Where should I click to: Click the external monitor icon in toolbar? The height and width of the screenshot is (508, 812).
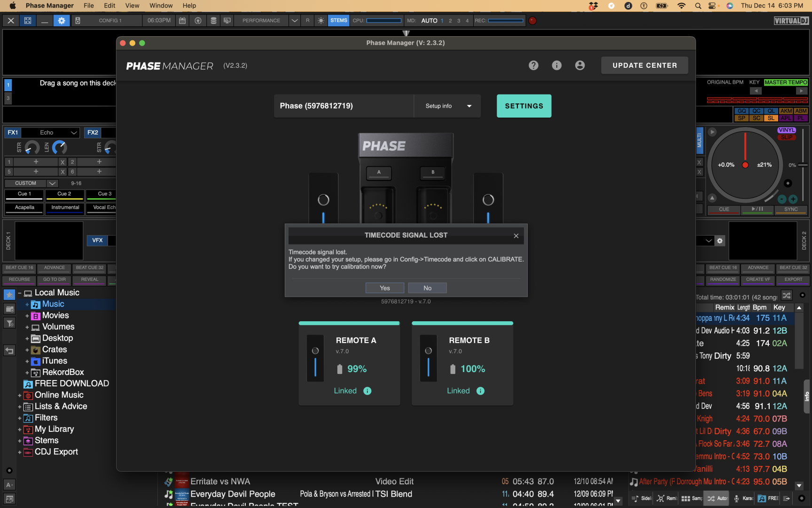pos(227,21)
